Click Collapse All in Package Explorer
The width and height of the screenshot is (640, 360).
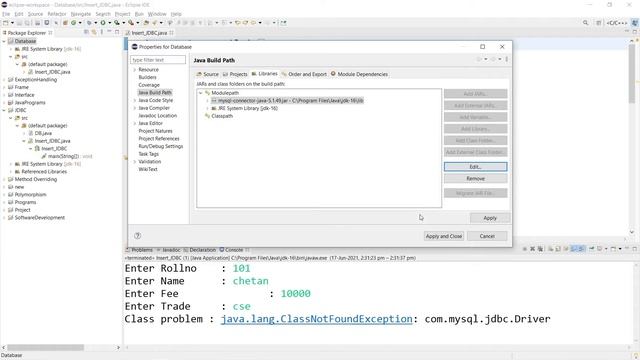point(87,32)
